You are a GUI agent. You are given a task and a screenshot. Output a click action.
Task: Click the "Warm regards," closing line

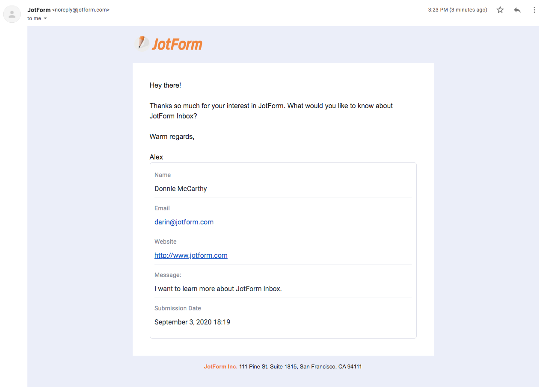[x=172, y=136]
